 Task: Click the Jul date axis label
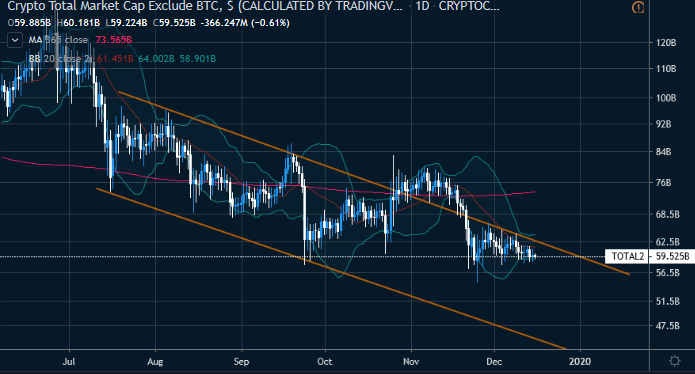pos(69,362)
